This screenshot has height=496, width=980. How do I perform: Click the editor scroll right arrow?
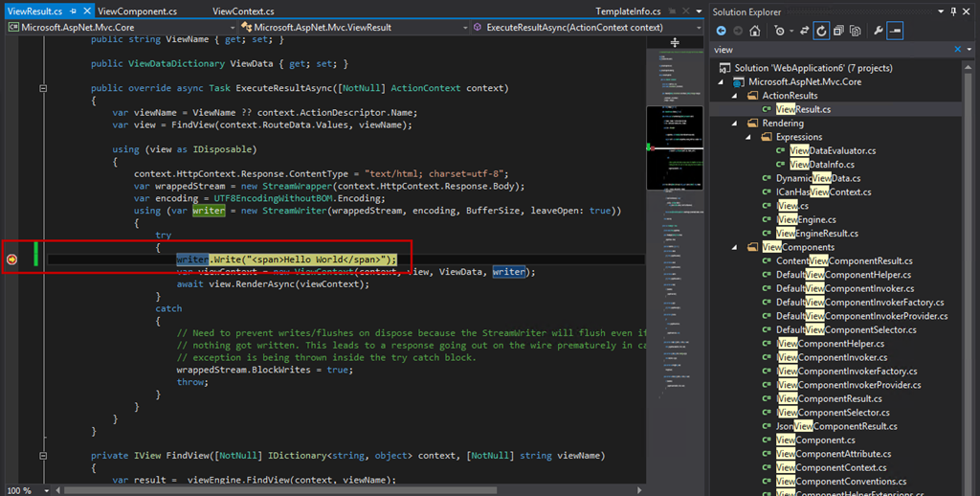point(639,490)
